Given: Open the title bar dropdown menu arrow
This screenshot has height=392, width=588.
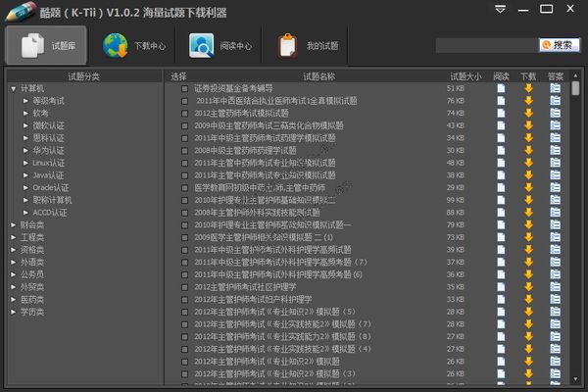Looking at the screenshot, I should click(500, 9).
